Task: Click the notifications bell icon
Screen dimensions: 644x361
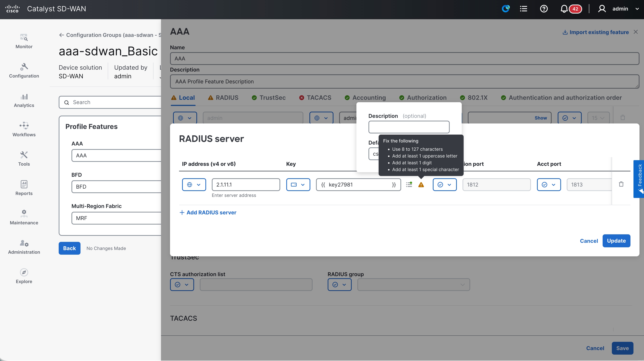Action: (564, 9)
